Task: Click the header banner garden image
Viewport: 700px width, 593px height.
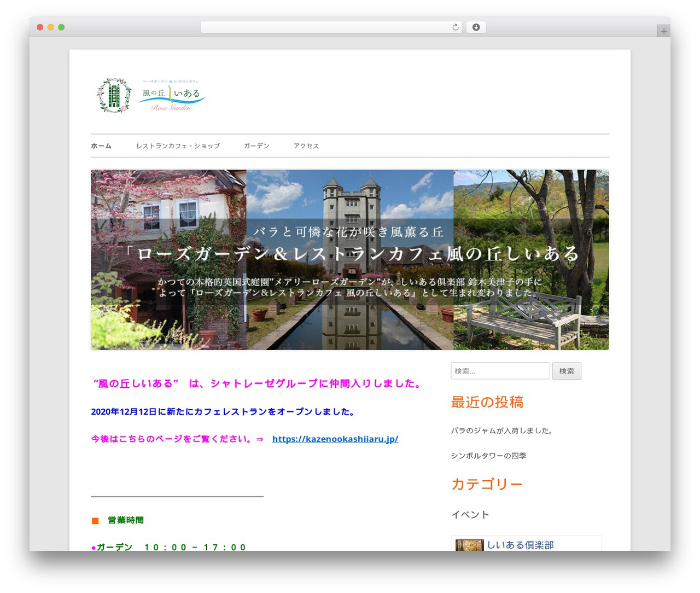Action: click(x=349, y=260)
